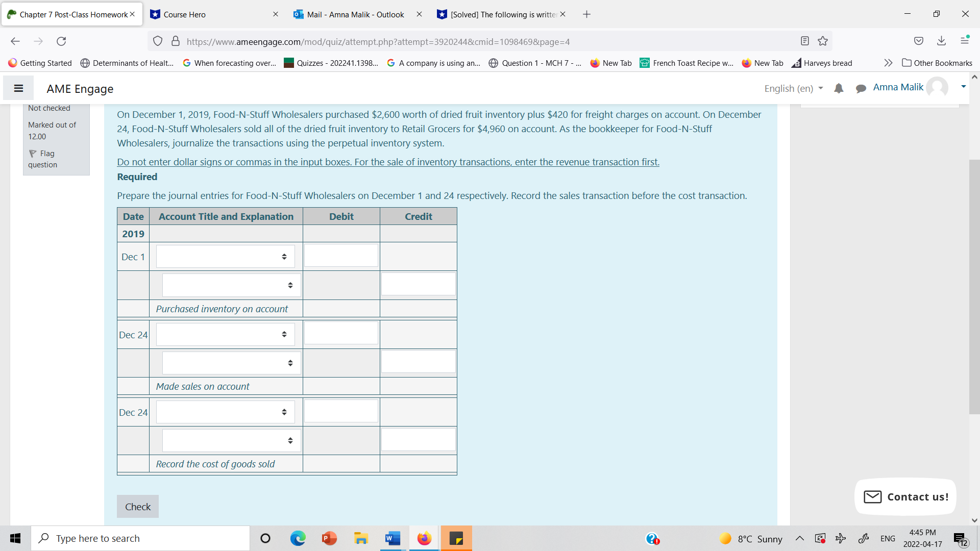View tracking protection shield details

click(157, 41)
